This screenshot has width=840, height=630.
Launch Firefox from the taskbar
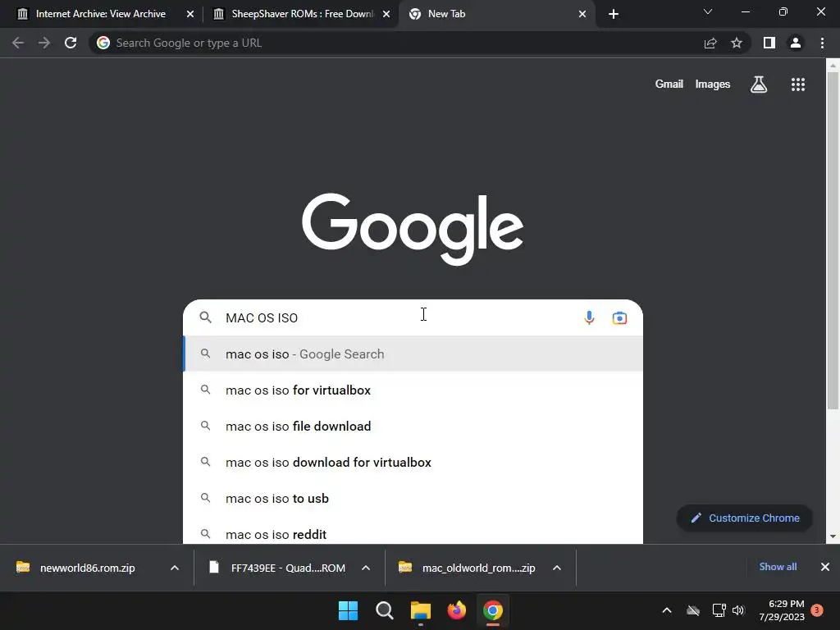pyautogui.click(x=456, y=610)
